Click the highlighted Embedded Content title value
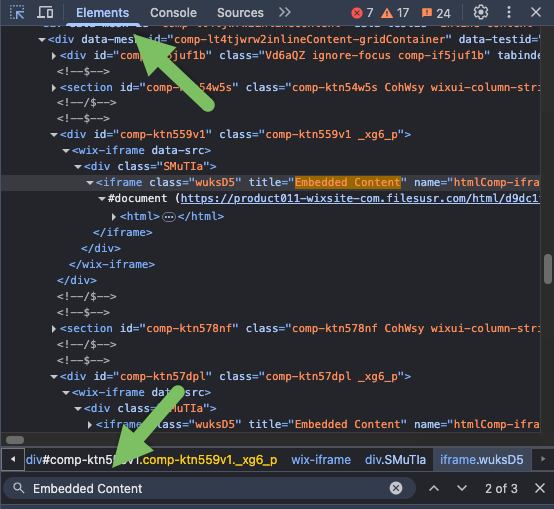The image size is (554, 509). [348, 182]
